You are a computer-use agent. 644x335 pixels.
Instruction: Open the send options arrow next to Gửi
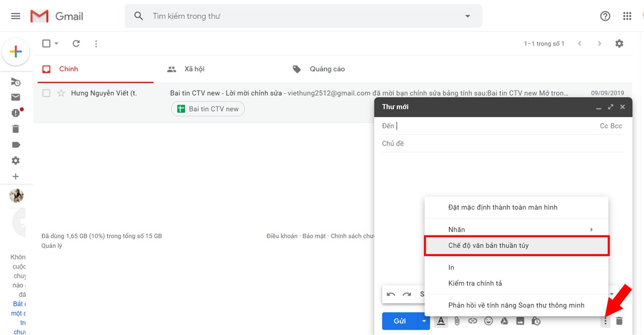[x=424, y=321]
